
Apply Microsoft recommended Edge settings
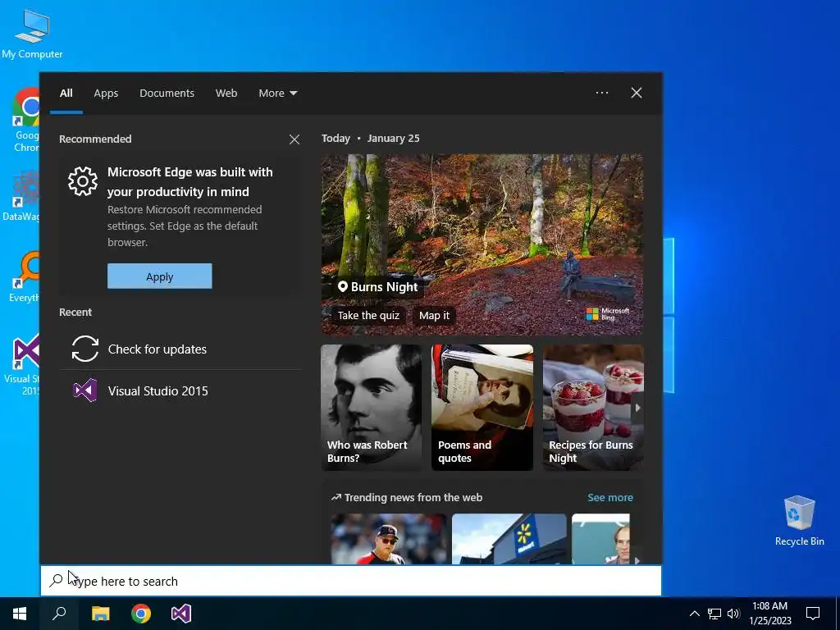coord(160,276)
